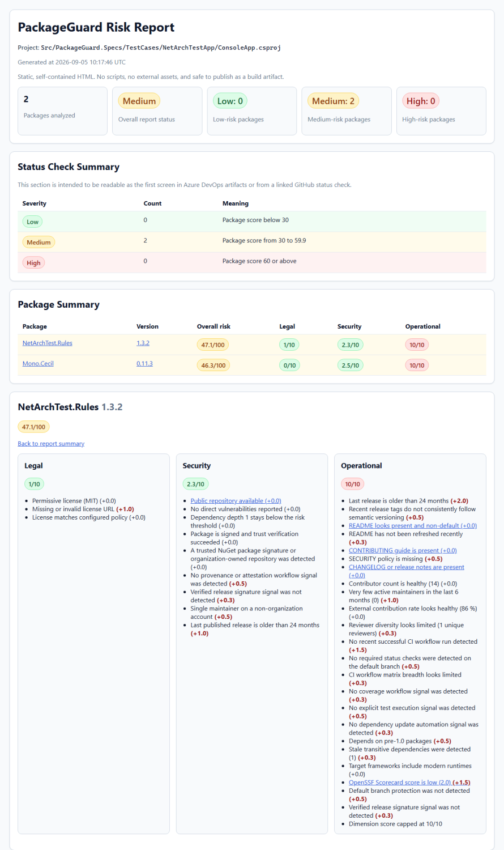The height and width of the screenshot is (850, 504).
Task: Click 'Package is signed and trust verification' item
Action: (245, 538)
